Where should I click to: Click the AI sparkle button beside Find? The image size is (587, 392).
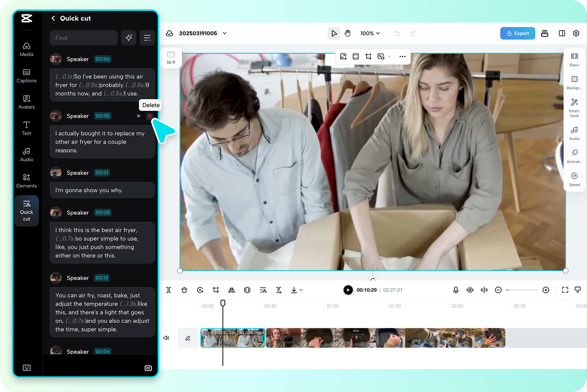[129, 38]
